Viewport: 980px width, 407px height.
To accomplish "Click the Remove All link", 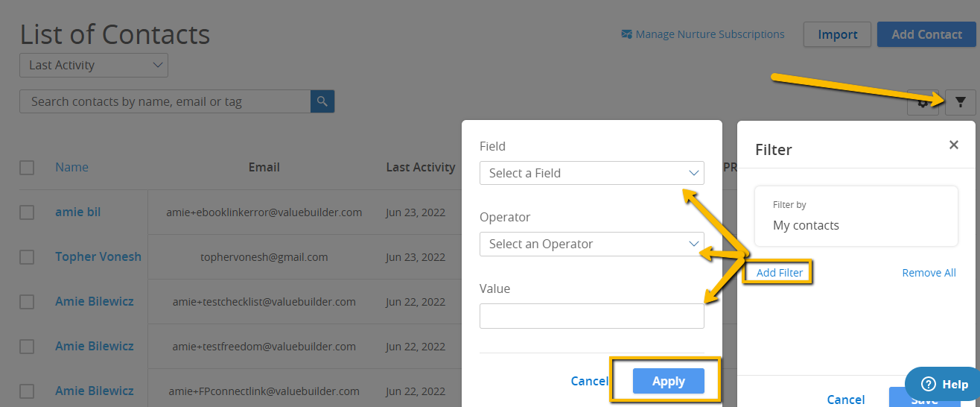I will (929, 273).
